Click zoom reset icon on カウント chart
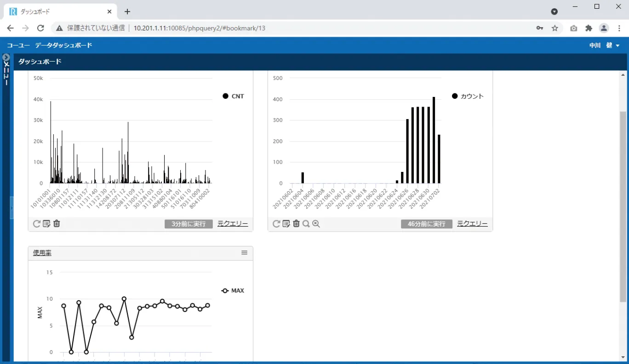629x364 pixels. point(316,224)
